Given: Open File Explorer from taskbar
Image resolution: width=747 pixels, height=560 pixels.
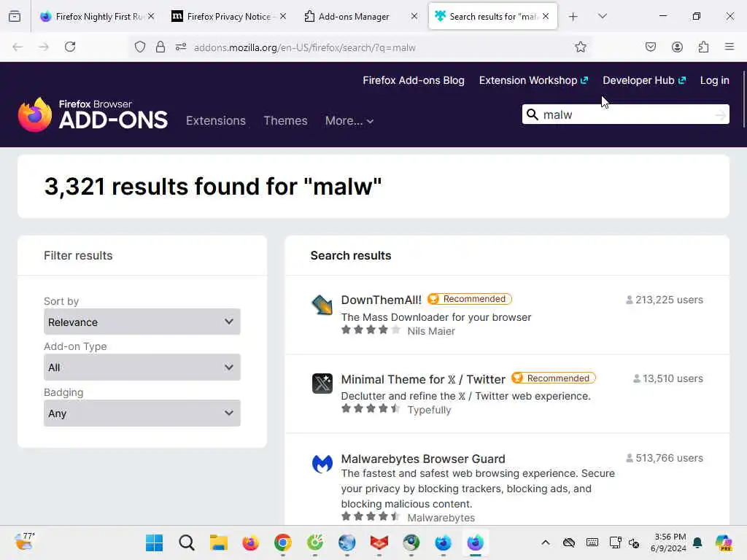Looking at the screenshot, I should pos(219,542).
